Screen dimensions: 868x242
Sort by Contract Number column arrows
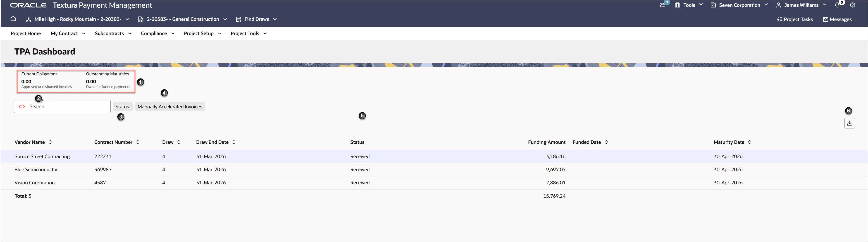(138, 142)
